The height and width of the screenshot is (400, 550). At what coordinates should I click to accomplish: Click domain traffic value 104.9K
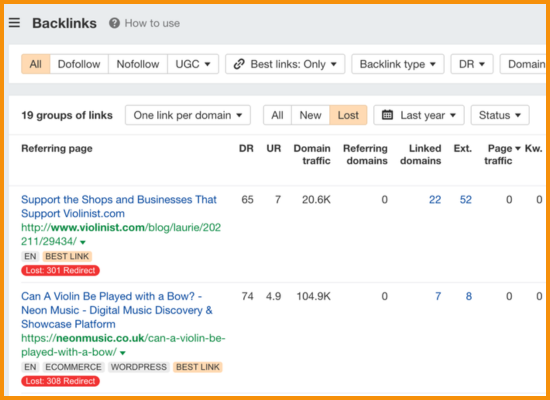point(314,296)
